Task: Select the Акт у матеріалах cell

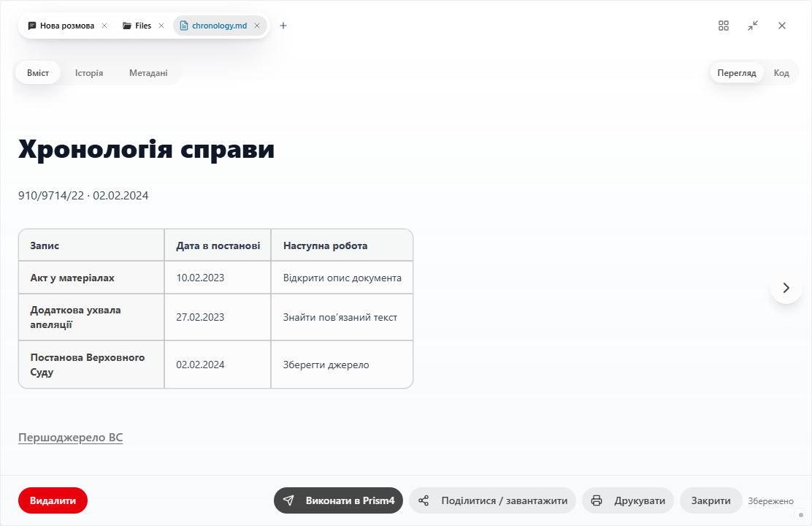Action: click(x=91, y=278)
